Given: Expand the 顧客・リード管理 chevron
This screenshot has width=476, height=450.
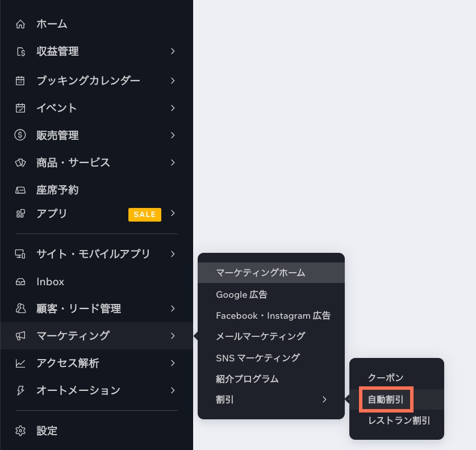Looking at the screenshot, I should pyautogui.click(x=173, y=309).
